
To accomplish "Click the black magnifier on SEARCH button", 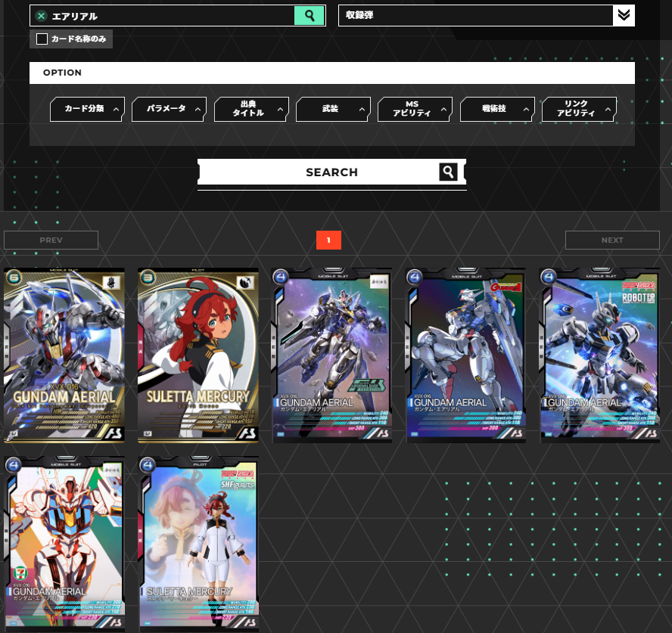I will [448, 172].
